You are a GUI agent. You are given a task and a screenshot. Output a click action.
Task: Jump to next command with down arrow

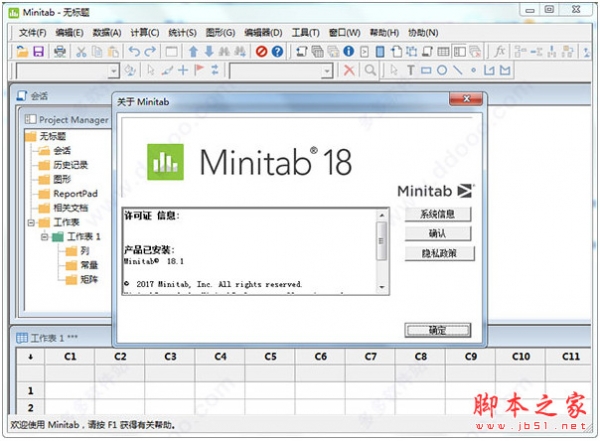[209, 51]
